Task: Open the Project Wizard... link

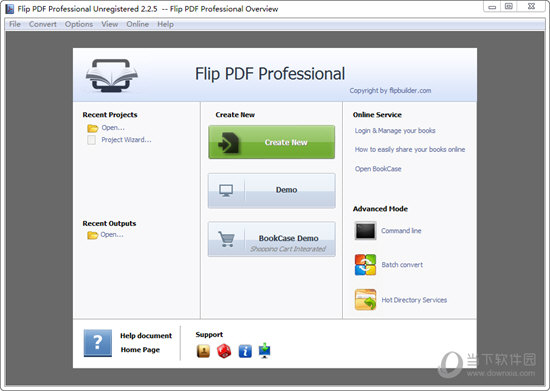Action: 126,140
